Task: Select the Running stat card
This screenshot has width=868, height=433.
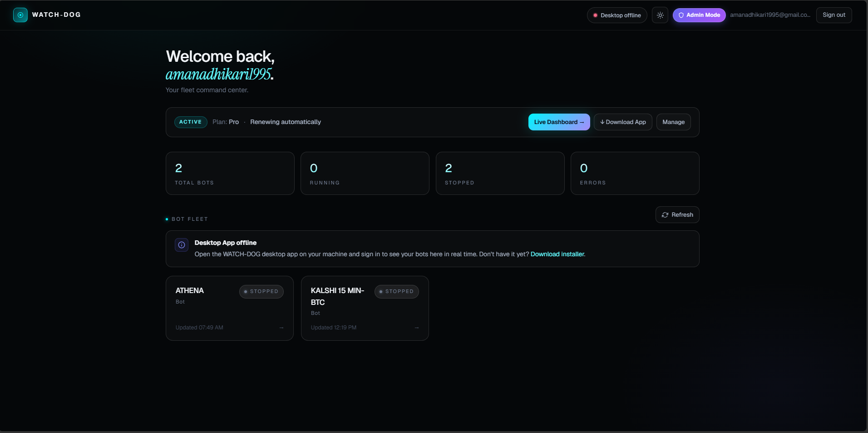Action: point(365,173)
